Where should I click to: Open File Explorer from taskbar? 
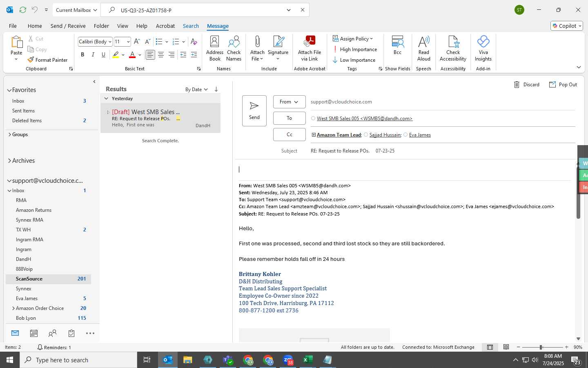[187, 360]
